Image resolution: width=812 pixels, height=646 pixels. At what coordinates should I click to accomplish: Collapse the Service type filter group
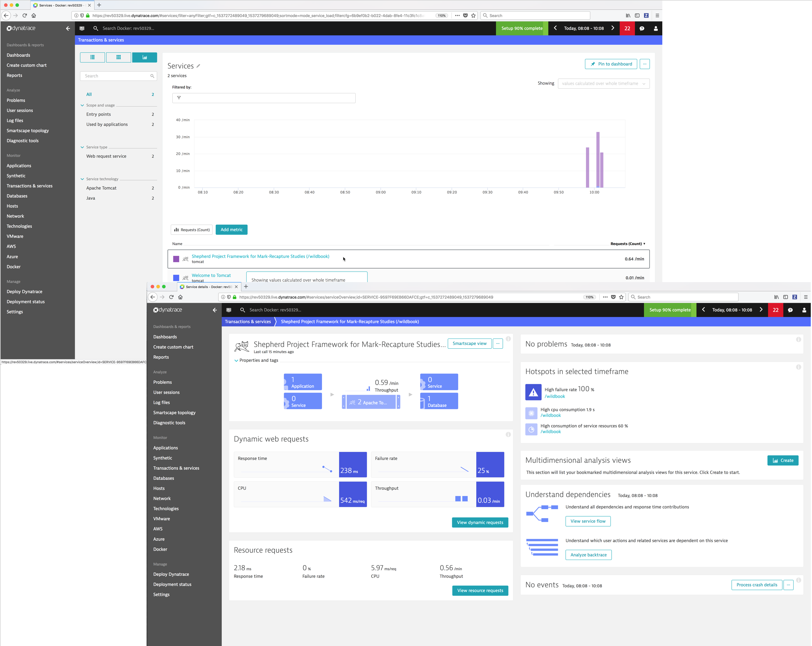pyautogui.click(x=82, y=147)
